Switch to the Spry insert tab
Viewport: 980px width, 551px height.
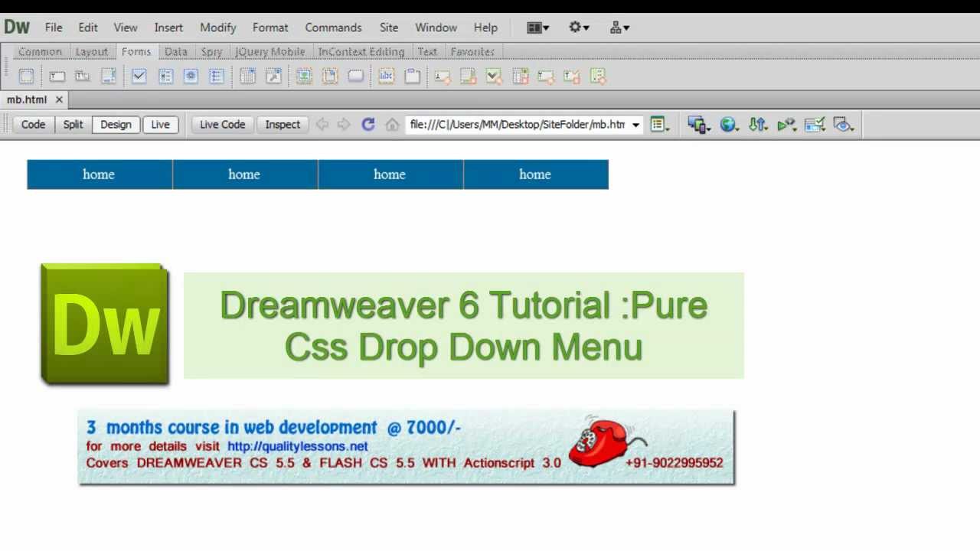(x=211, y=51)
